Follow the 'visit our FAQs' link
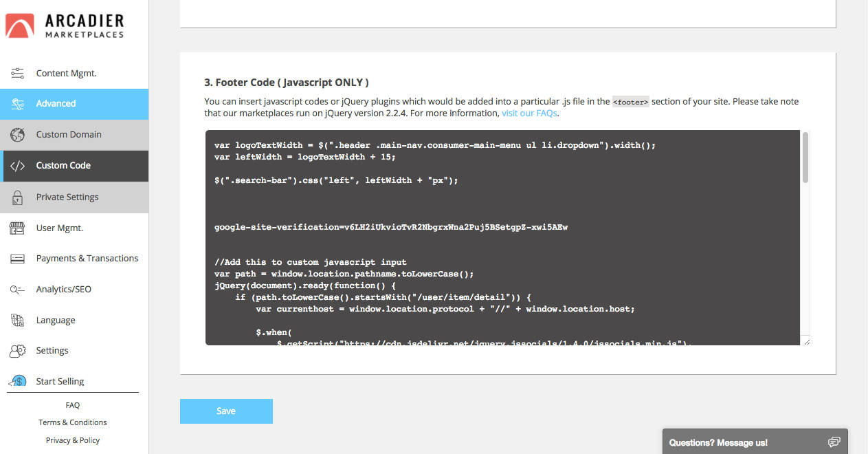 click(x=529, y=113)
